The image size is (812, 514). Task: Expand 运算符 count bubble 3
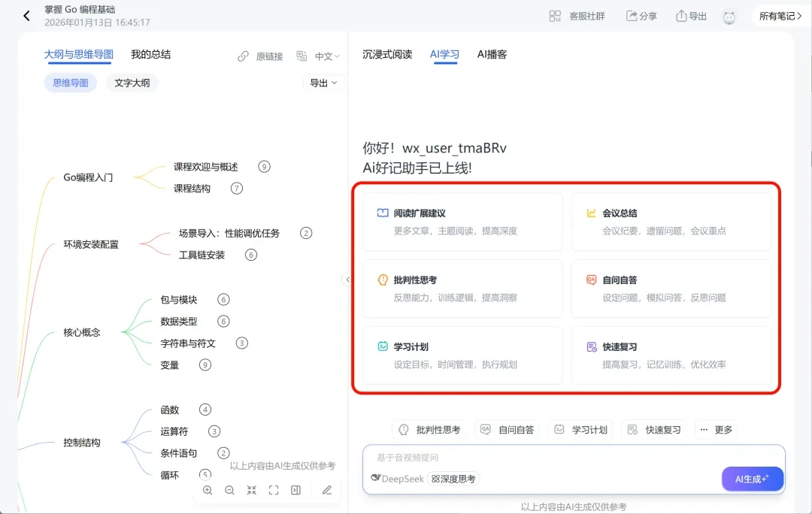[x=214, y=431]
